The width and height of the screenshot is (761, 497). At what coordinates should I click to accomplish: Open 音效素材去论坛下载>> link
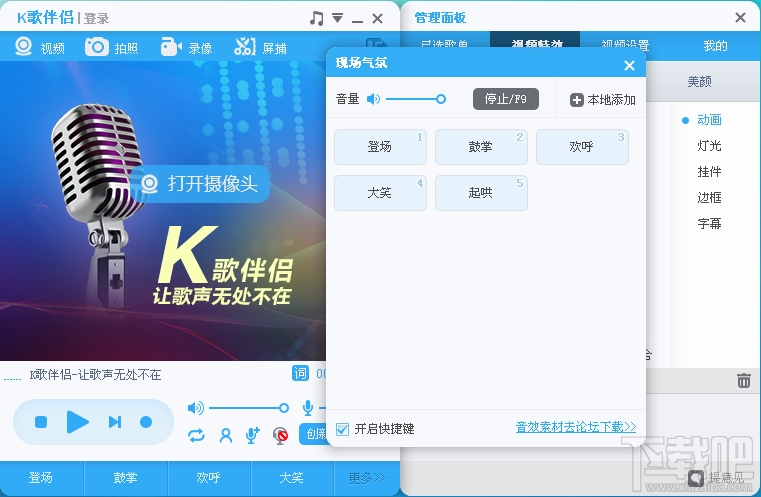[x=576, y=427]
